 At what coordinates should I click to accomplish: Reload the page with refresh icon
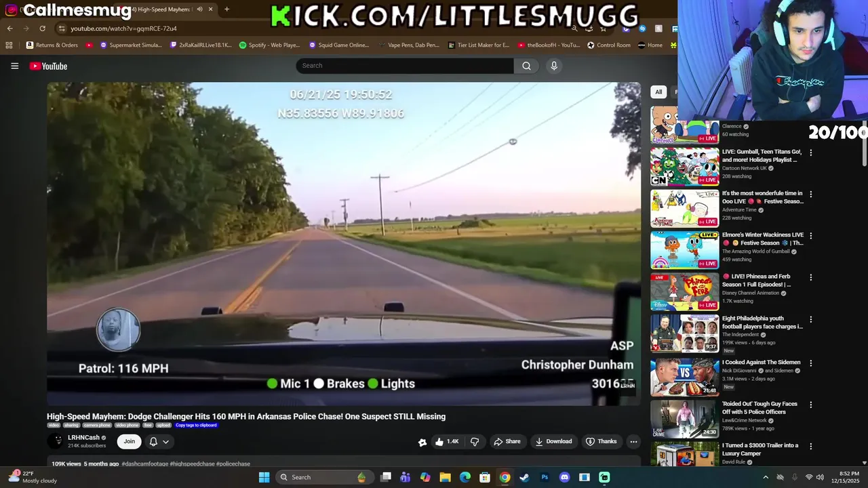42,28
